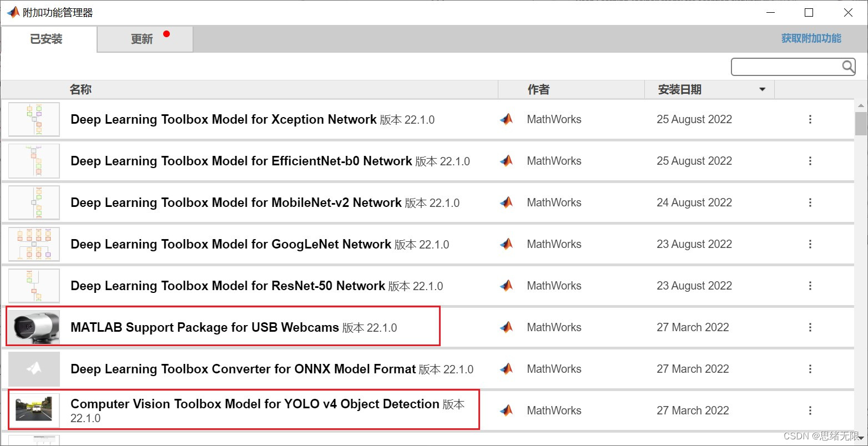868x446 pixels.
Task: Open USB Webcams webcam thumbnail
Action: (34, 327)
